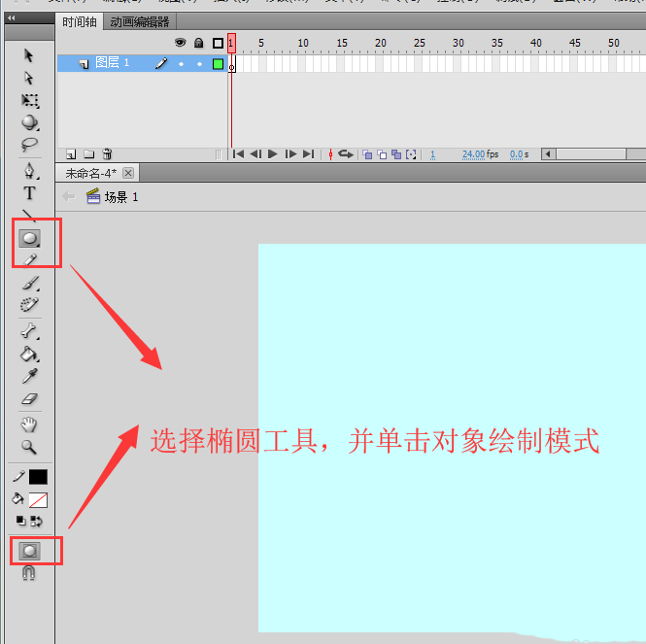
Task: Select the Pen tool
Action: [x=29, y=171]
